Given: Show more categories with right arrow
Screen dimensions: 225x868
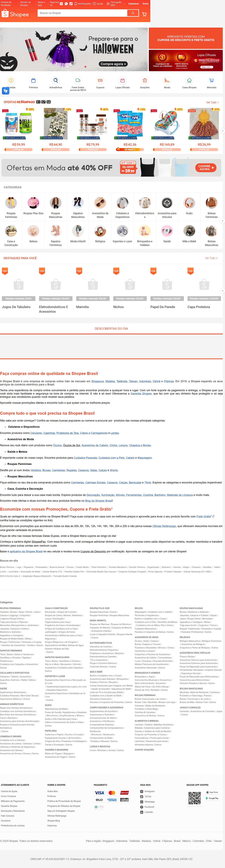Looking at the screenshot, I should (222, 221).
